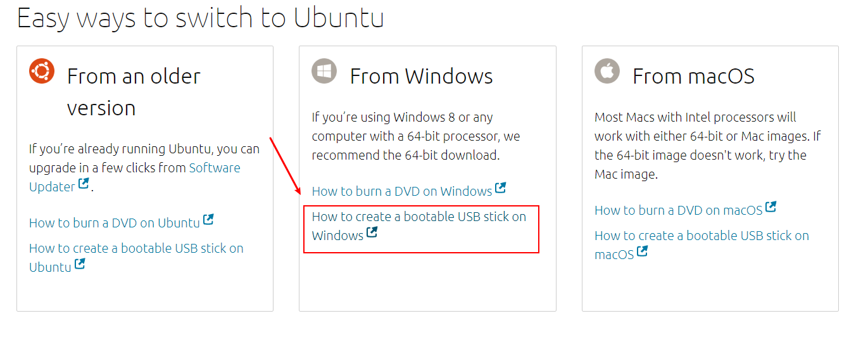
Task: Open the Software Updater link
Action: 135,177
